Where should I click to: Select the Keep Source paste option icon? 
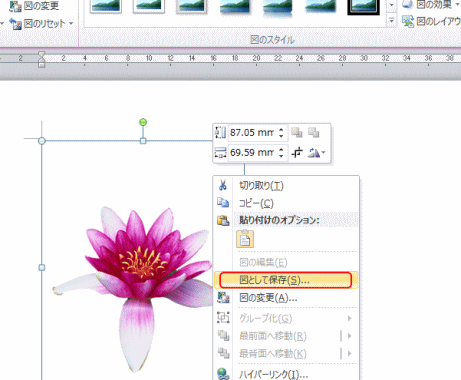pyautogui.click(x=245, y=239)
